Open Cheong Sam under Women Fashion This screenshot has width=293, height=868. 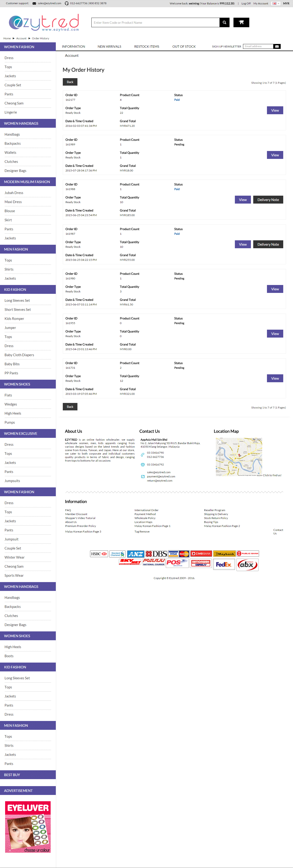point(14,104)
